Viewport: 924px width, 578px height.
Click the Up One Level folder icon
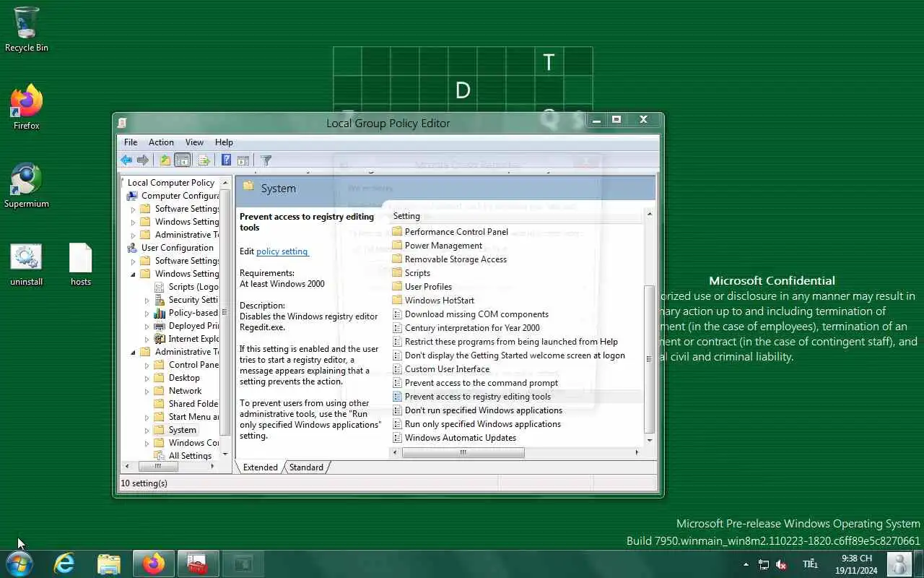pos(165,160)
